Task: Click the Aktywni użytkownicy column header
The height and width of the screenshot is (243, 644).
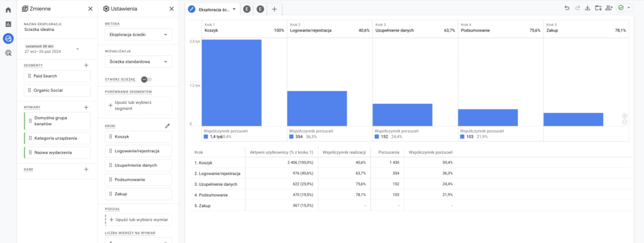Action: pos(281,152)
